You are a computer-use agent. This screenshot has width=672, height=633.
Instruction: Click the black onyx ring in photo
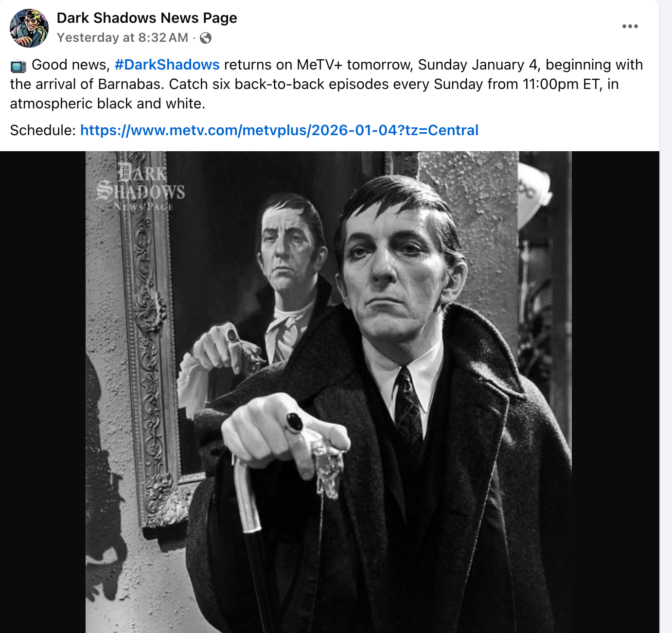point(294,422)
